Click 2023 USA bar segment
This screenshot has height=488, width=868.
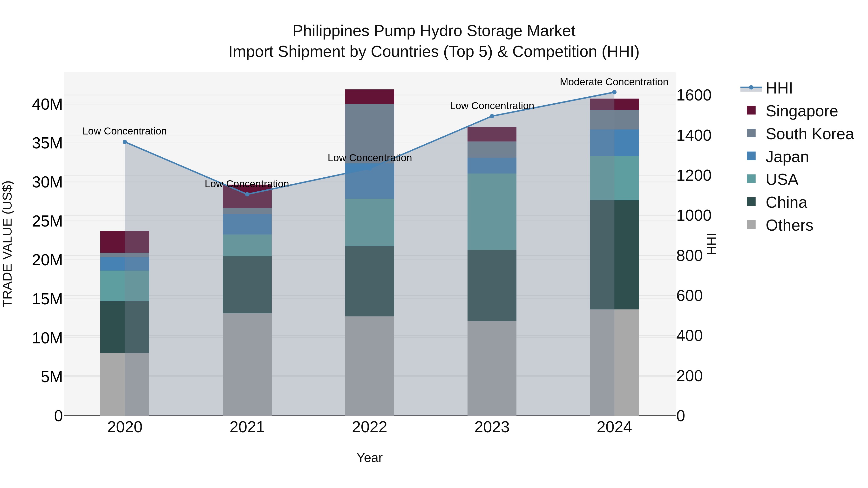[x=492, y=212]
